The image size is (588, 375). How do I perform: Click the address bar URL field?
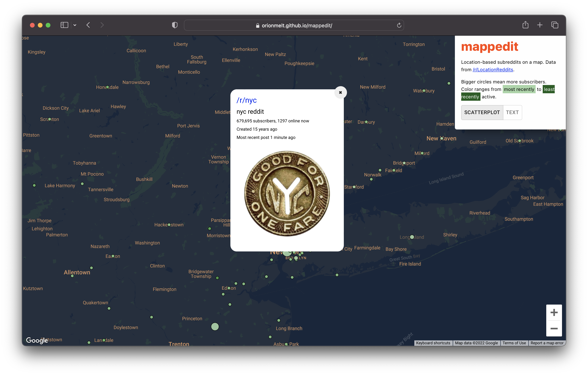click(x=294, y=25)
